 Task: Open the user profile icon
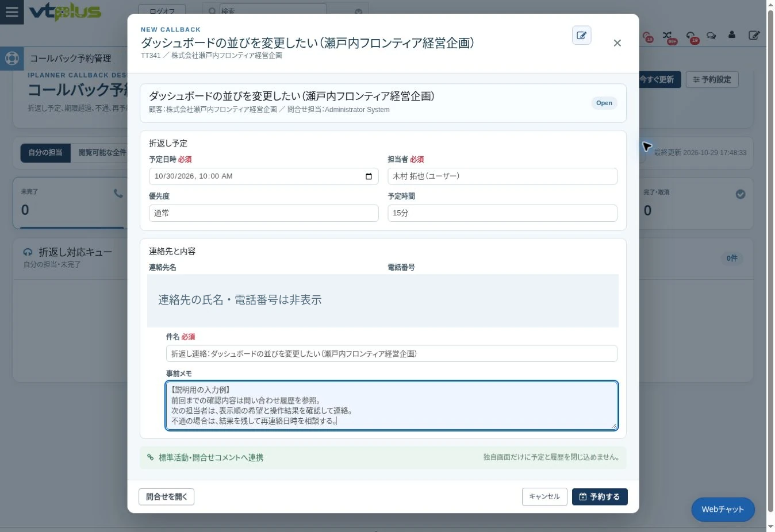coord(731,35)
